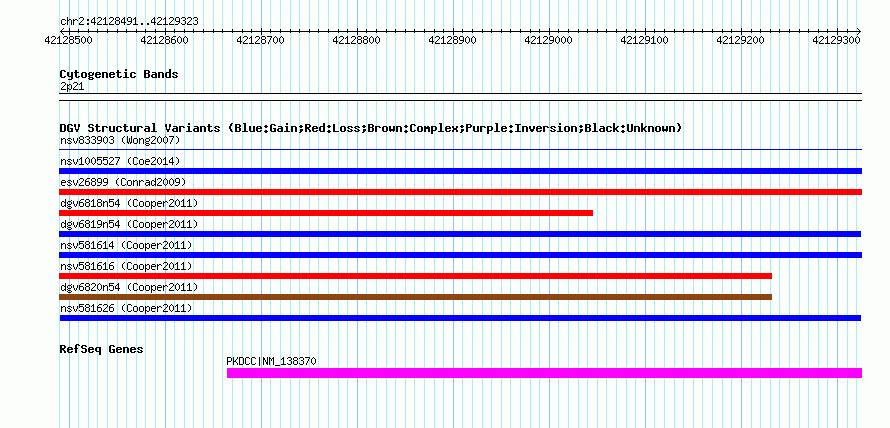890x428 pixels.
Task: Open the Cytogenetic Bands track heading
Action: [x=119, y=74]
